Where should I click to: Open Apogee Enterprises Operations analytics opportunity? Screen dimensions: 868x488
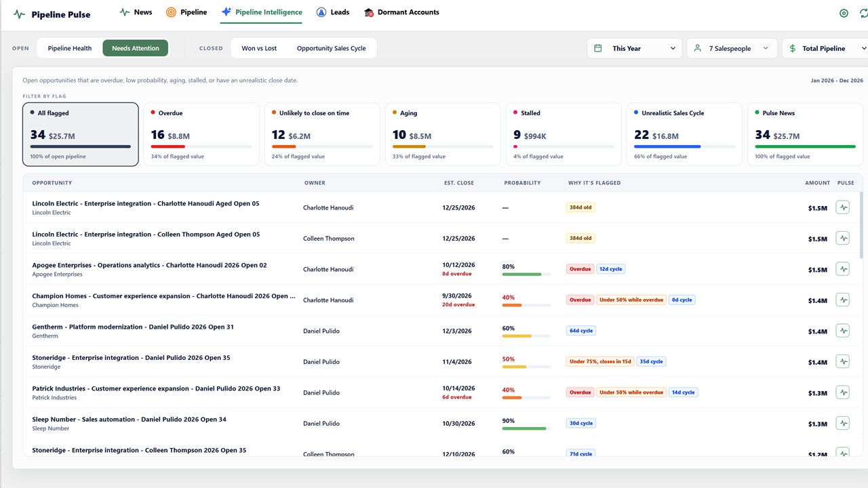pos(149,265)
